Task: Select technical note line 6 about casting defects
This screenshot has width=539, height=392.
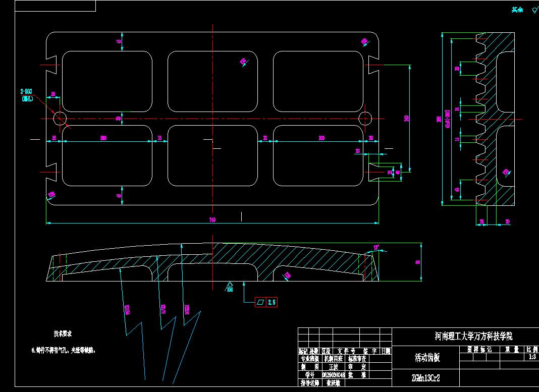Action: click(64, 351)
